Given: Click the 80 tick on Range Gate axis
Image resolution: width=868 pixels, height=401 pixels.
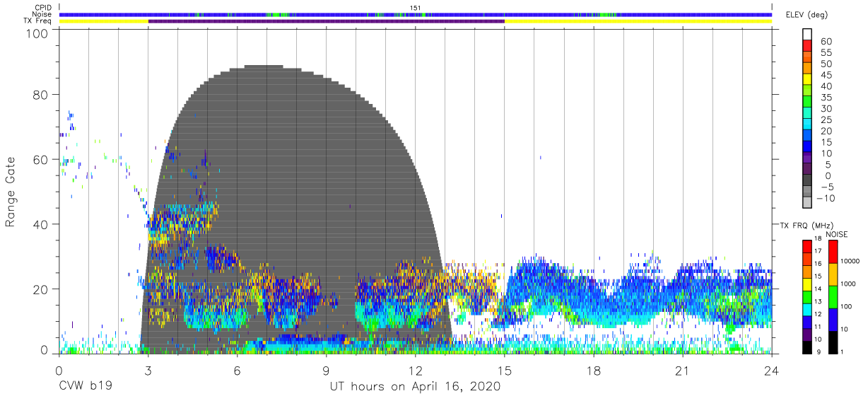Looking at the screenshot, I should tap(41, 95).
